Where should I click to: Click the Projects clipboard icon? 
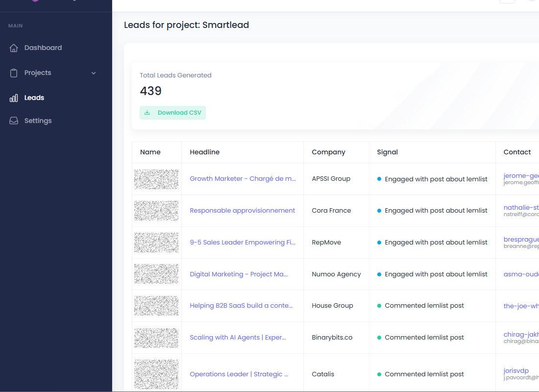14,73
